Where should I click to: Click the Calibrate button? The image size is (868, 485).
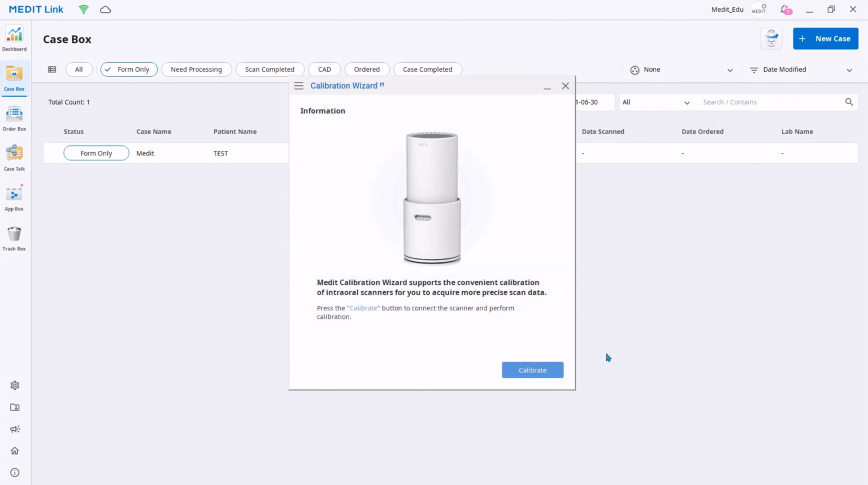point(532,370)
